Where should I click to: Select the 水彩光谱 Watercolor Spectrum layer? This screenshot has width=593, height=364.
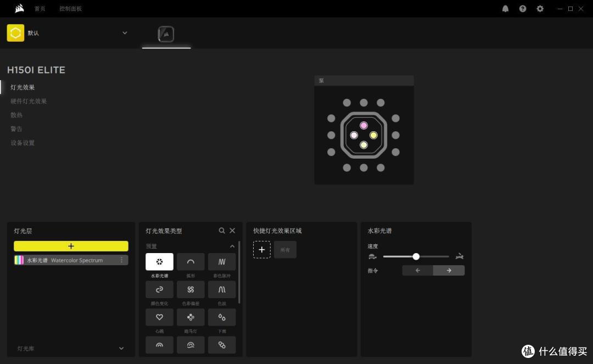click(71, 260)
